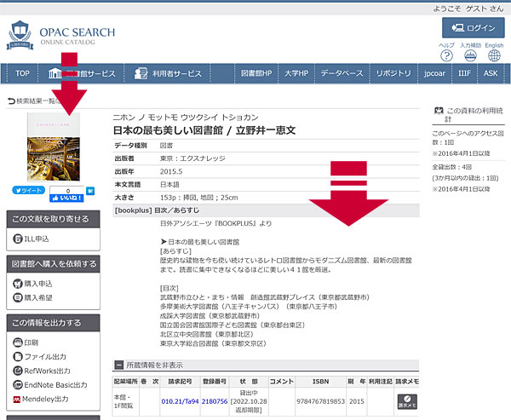
Task: Click the この資料の利用統計 heading icon
Action: (439, 111)
